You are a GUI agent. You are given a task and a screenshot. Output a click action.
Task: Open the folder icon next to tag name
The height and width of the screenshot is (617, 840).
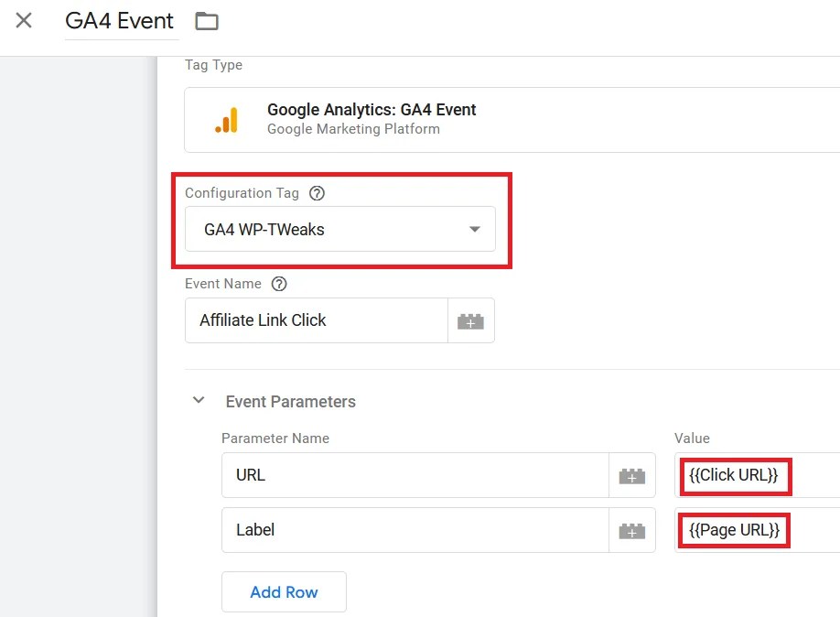tap(206, 20)
